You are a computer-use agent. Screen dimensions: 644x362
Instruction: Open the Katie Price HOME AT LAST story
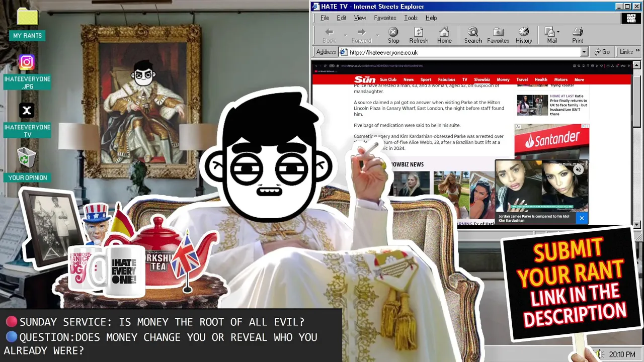569,105
